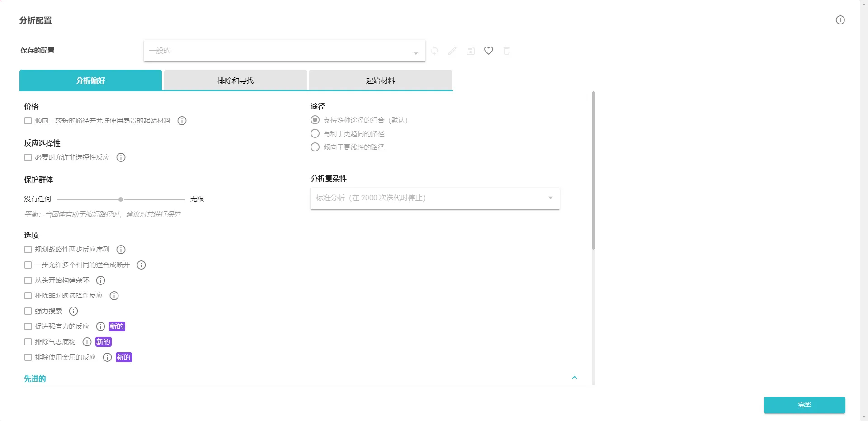Click the save configuration disk icon
This screenshot has height=421, width=868.
tap(471, 51)
